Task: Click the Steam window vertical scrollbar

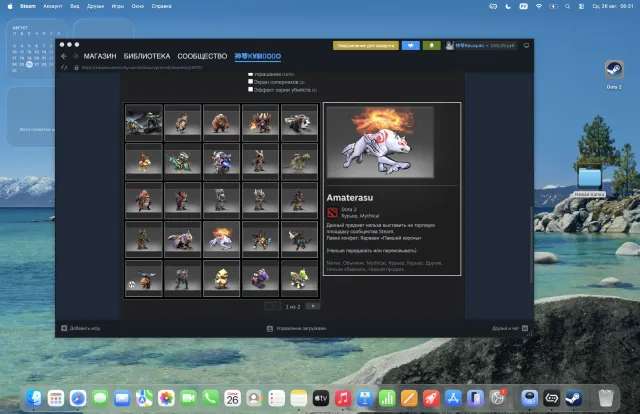Action: (531, 244)
